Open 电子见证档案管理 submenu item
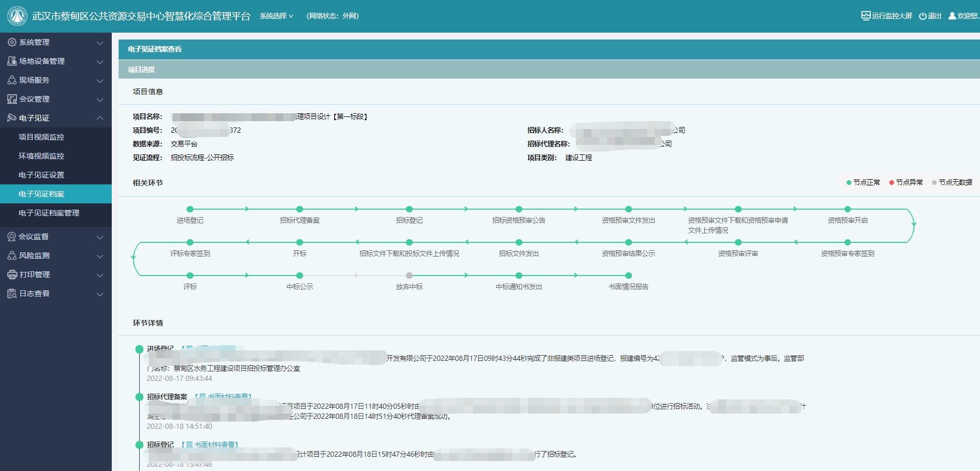The width and height of the screenshot is (980, 471). click(56, 213)
